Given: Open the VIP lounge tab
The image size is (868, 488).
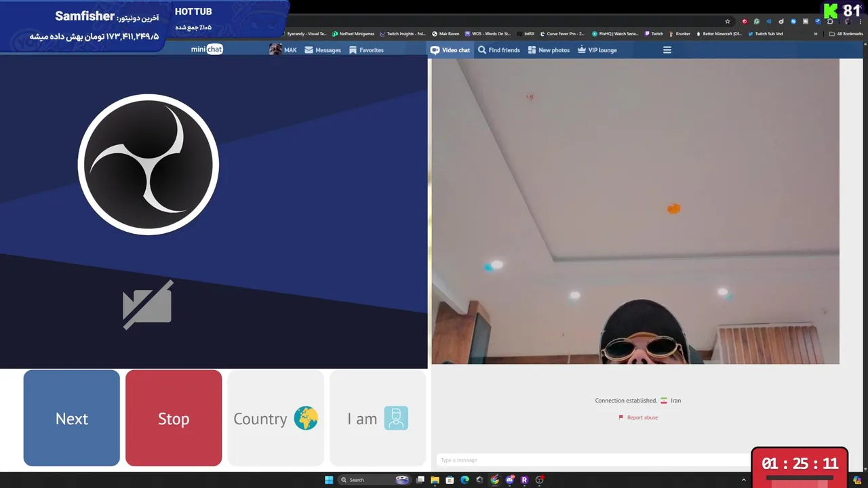Looking at the screenshot, I should [597, 50].
